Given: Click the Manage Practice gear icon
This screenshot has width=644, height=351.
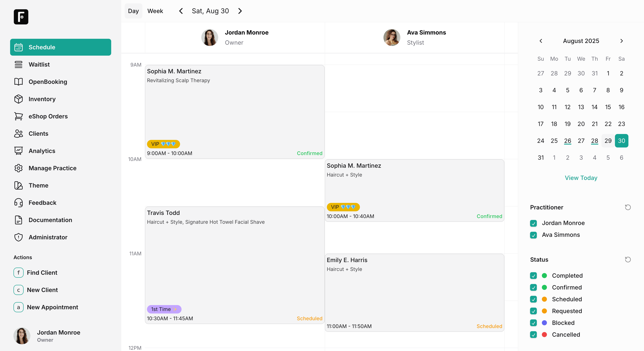Looking at the screenshot, I should pyautogui.click(x=19, y=168).
